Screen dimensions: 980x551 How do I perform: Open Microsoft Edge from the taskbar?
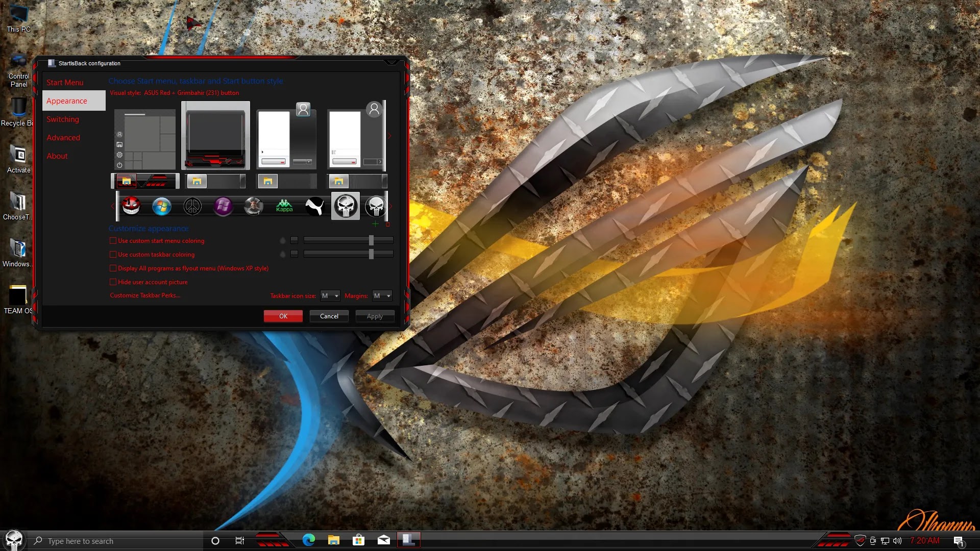coord(309,540)
